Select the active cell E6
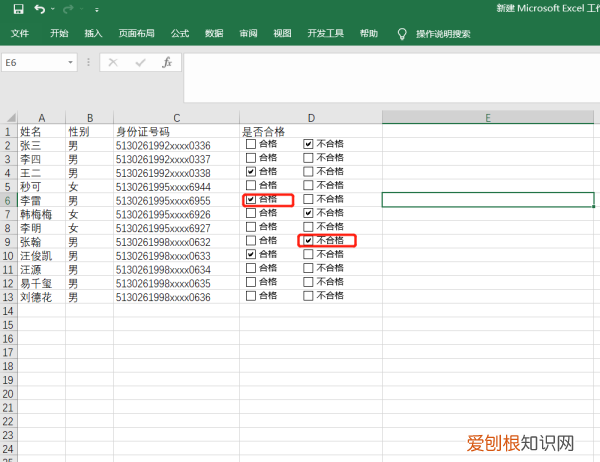The image size is (600, 462). click(x=488, y=200)
